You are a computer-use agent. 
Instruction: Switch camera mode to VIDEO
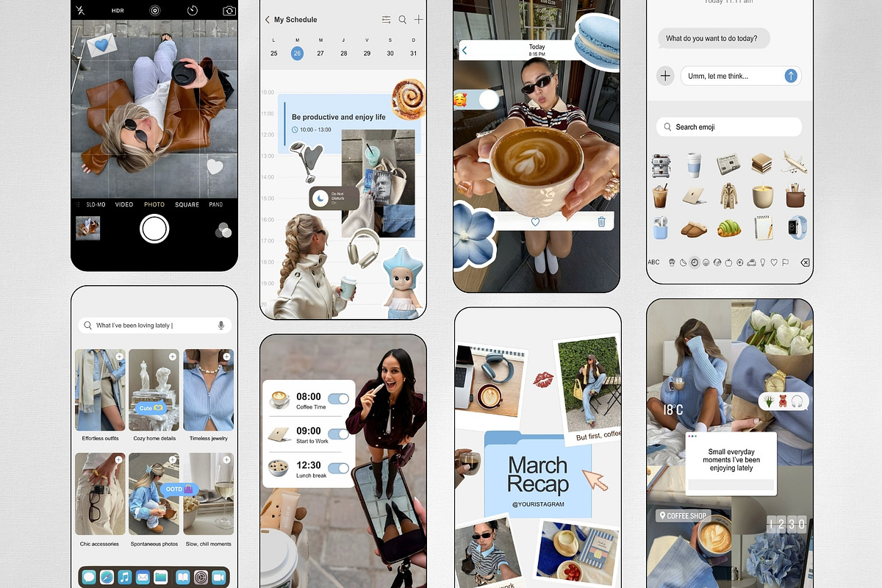(124, 204)
